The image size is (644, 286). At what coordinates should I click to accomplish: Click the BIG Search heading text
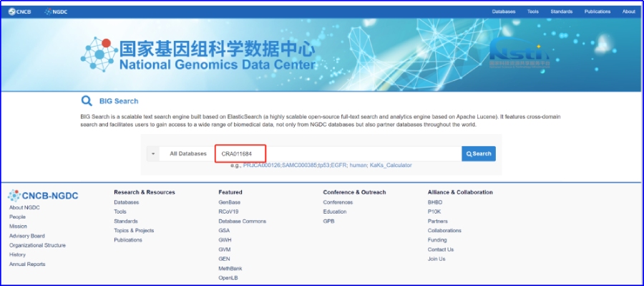tap(119, 101)
